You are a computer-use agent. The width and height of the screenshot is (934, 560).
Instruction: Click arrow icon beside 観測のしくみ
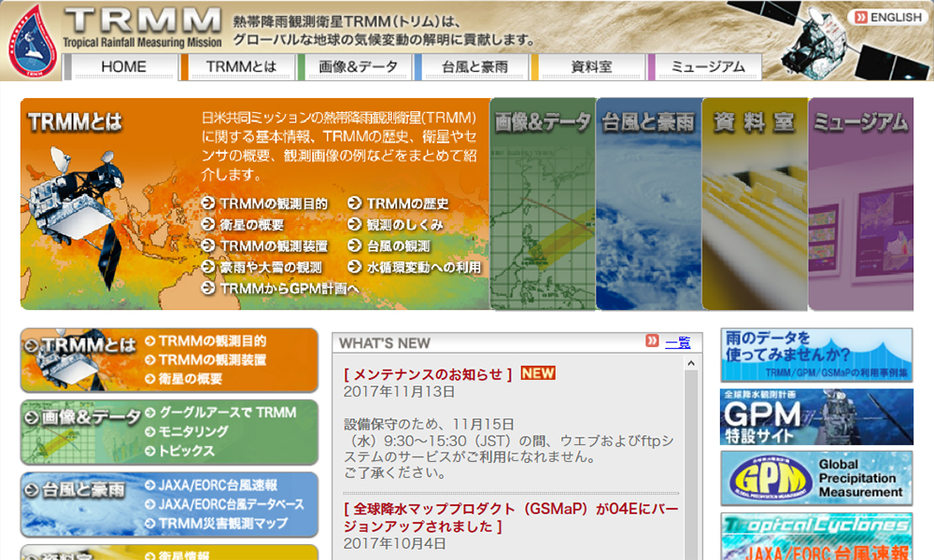[354, 224]
